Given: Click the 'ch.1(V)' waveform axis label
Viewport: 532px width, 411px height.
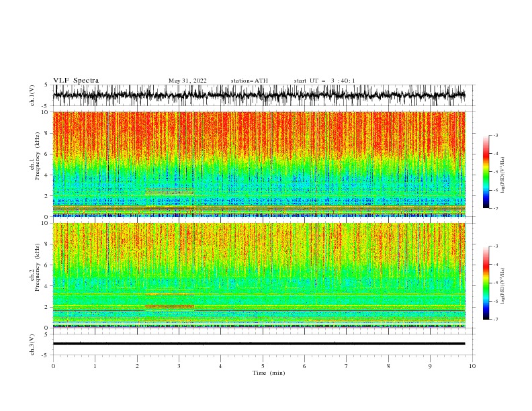Looking at the screenshot, I should coord(32,95).
